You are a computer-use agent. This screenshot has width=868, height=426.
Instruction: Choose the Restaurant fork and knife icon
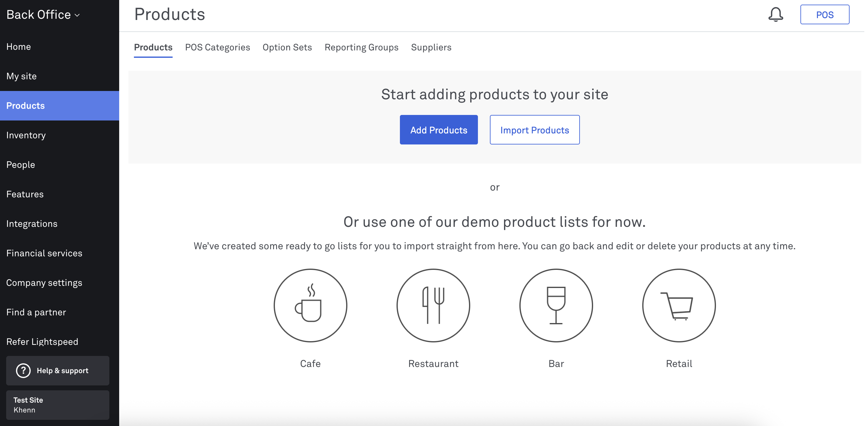pyautogui.click(x=433, y=305)
